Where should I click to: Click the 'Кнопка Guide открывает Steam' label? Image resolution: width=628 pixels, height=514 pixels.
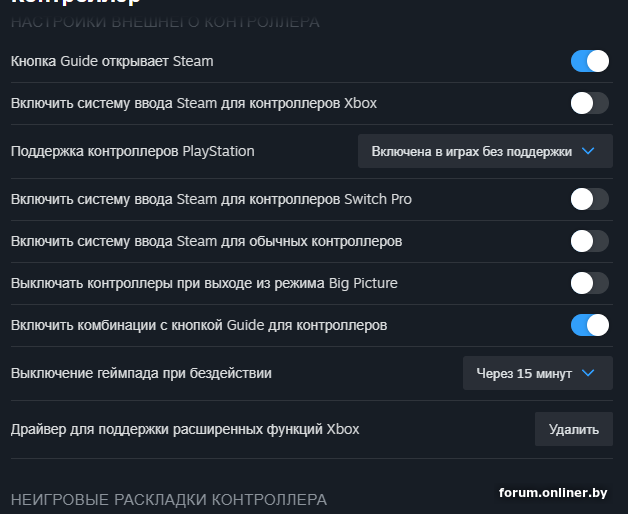[x=112, y=61]
